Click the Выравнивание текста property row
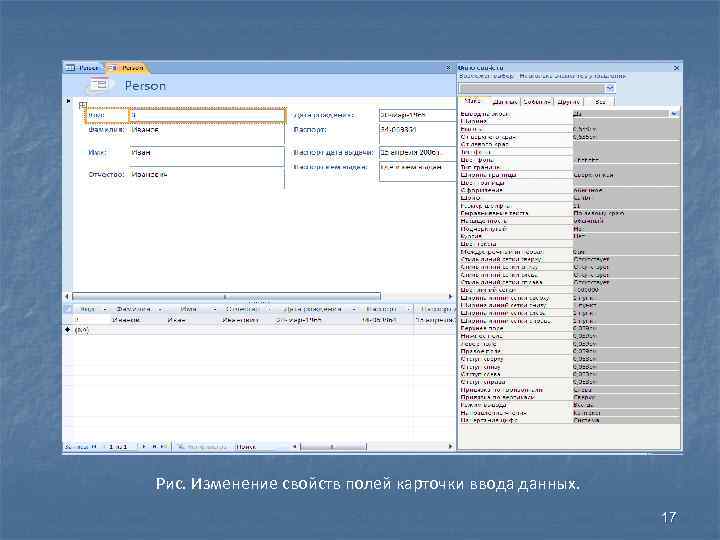Viewport: 720px width, 540px height. click(569, 213)
